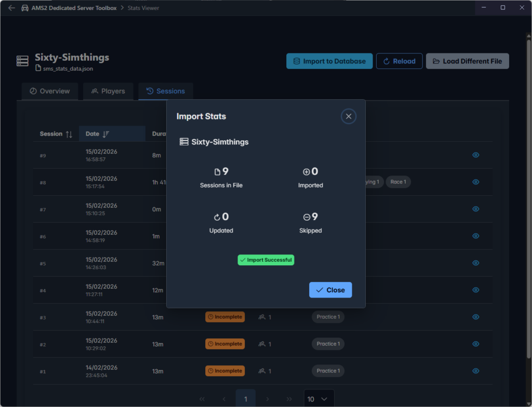Go to next page chevron
The height and width of the screenshot is (407, 532).
(x=268, y=399)
